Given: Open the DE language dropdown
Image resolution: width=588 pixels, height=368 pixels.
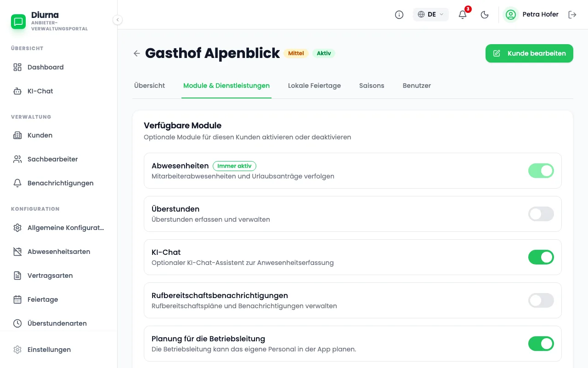Looking at the screenshot, I should 431,15.
